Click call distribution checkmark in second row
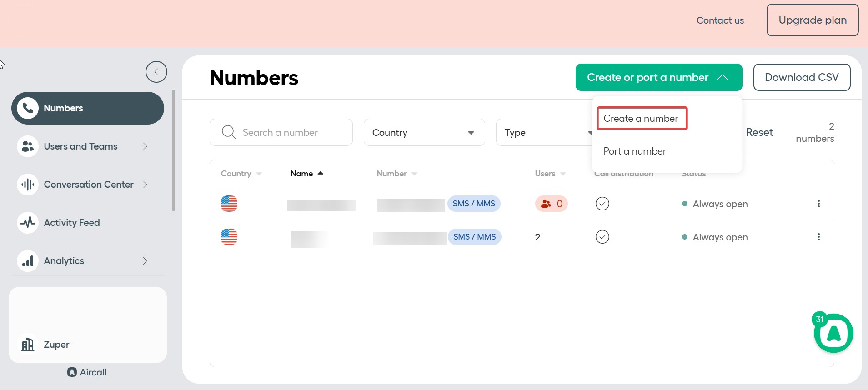This screenshot has width=868, height=390. click(602, 237)
